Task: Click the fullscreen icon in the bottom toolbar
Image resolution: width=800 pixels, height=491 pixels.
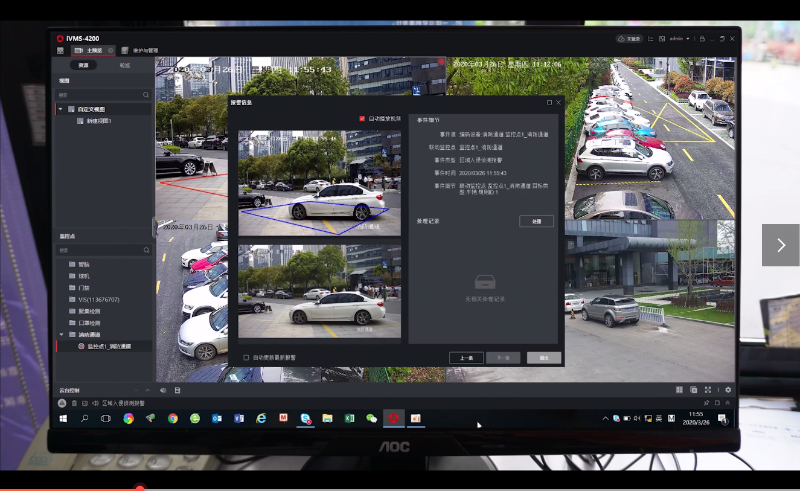Action: point(709,389)
